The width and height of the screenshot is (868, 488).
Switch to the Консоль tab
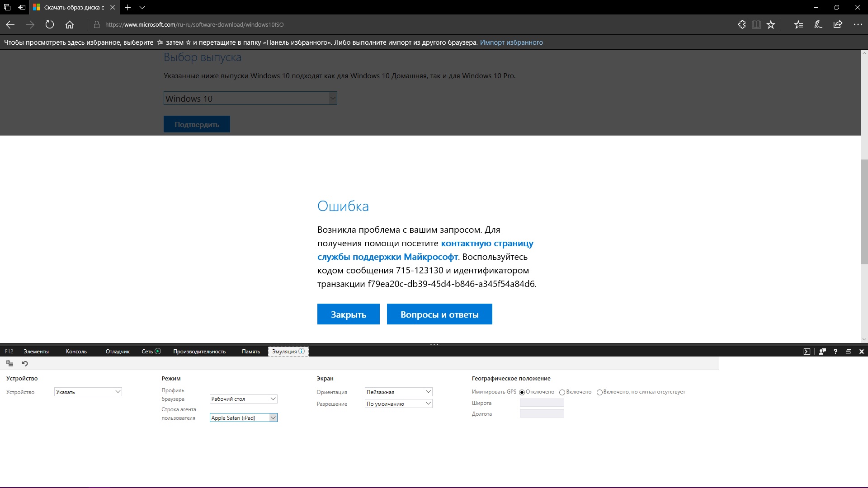click(76, 352)
